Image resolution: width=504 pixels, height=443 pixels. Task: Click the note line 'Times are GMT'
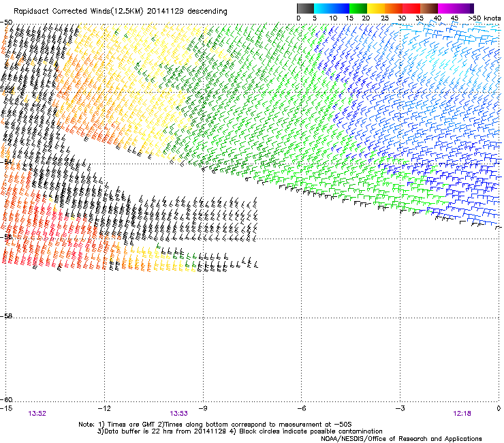pyautogui.click(x=131, y=425)
